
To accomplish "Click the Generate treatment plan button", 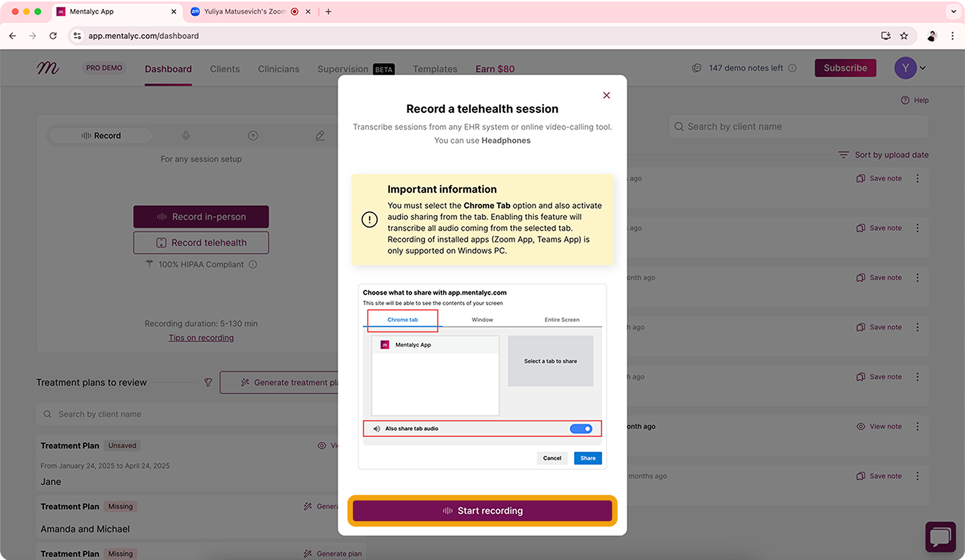I will tap(280, 382).
